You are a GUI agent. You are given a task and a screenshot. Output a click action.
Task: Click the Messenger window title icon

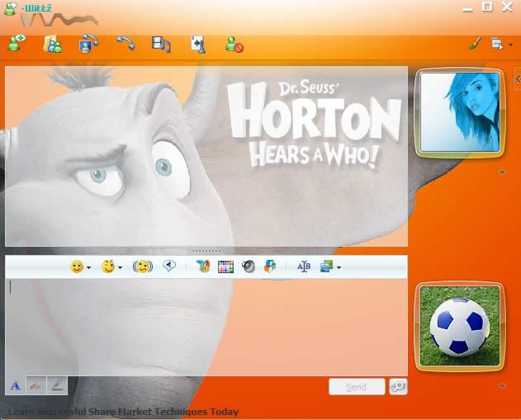tap(10, 8)
